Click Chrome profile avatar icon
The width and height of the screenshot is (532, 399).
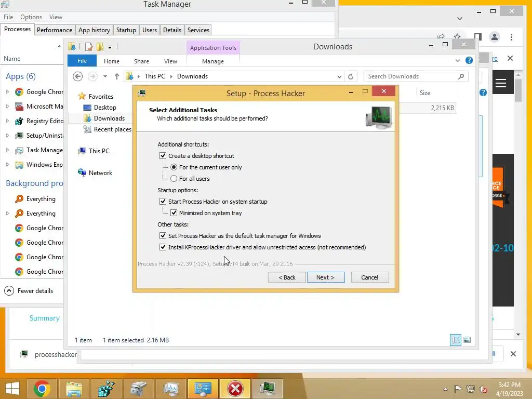[x=495, y=37]
